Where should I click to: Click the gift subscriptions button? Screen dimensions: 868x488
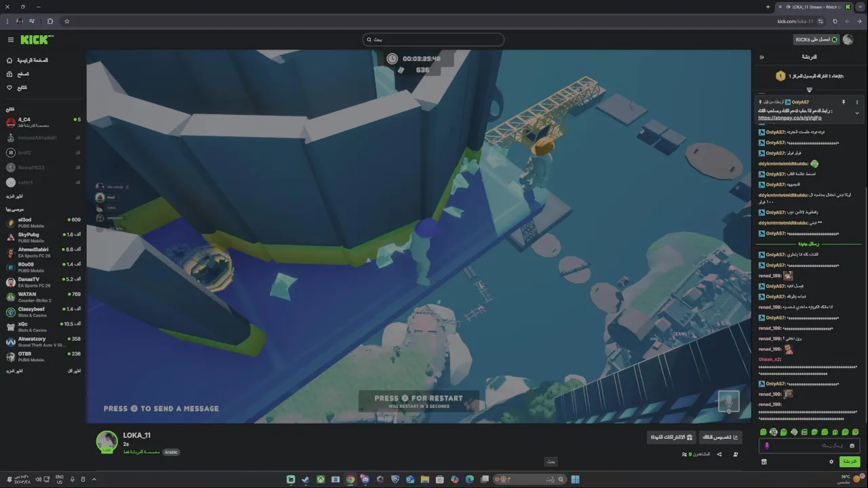coord(671,437)
